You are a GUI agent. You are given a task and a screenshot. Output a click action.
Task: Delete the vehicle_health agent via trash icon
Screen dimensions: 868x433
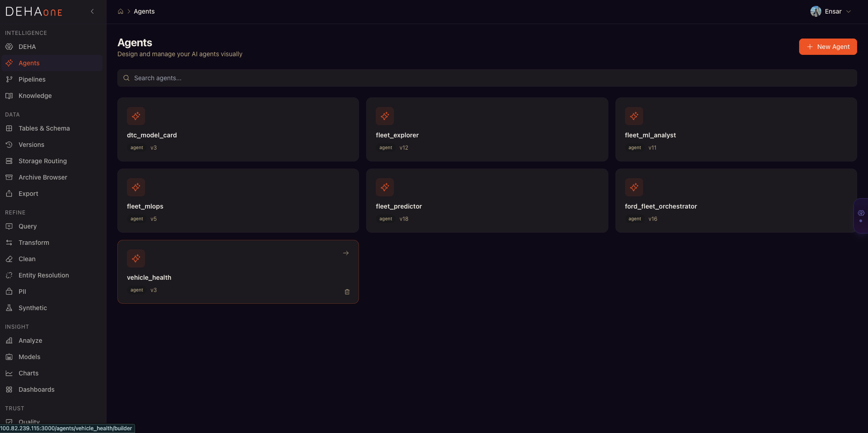pos(347,292)
